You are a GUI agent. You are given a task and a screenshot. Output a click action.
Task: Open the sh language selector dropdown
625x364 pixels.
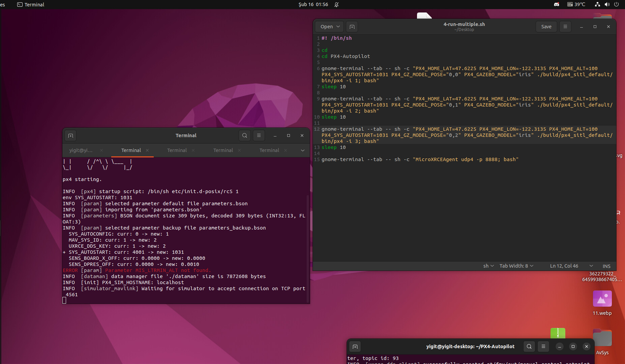click(488, 266)
